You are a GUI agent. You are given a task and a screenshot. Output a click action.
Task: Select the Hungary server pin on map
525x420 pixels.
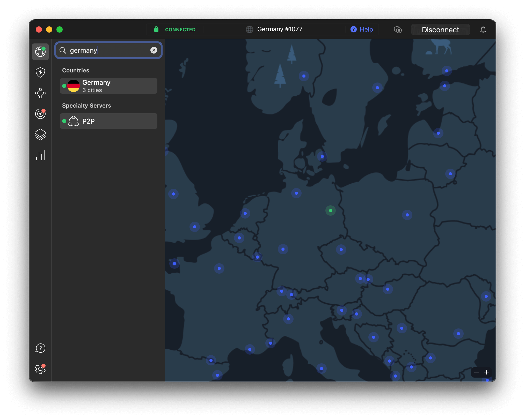point(388,289)
